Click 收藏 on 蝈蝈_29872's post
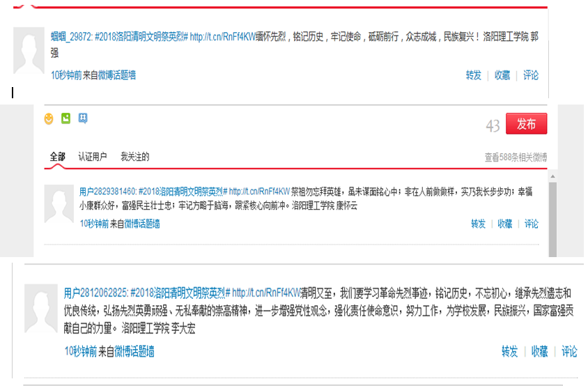This screenshot has height=386, width=588. [x=502, y=75]
